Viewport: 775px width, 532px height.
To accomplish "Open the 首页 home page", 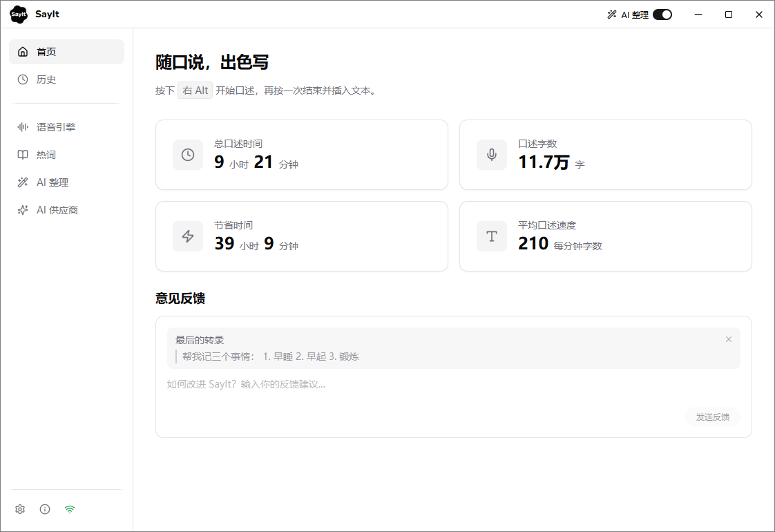I will pos(67,52).
